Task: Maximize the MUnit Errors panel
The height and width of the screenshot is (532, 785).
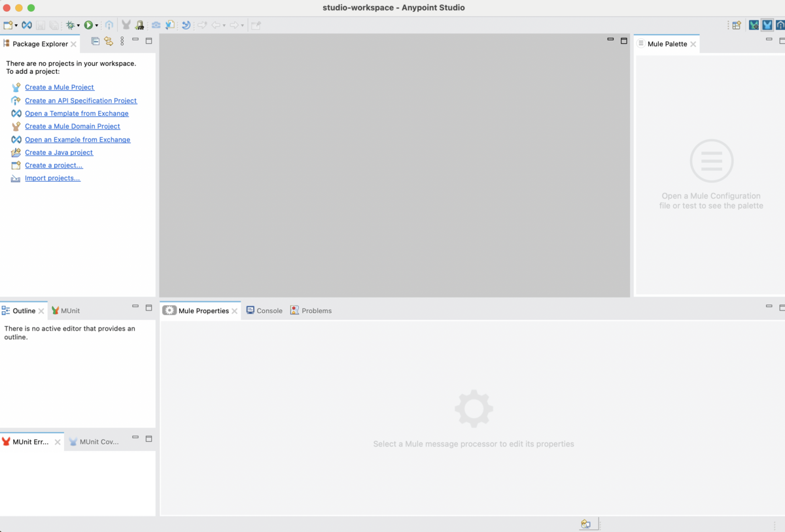Action: click(x=148, y=439)
